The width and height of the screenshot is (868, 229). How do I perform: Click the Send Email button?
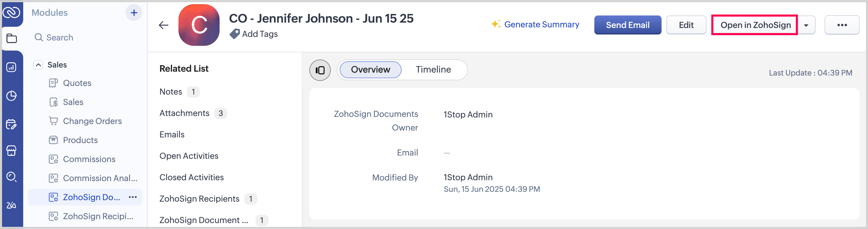click(x=627, y=25)
